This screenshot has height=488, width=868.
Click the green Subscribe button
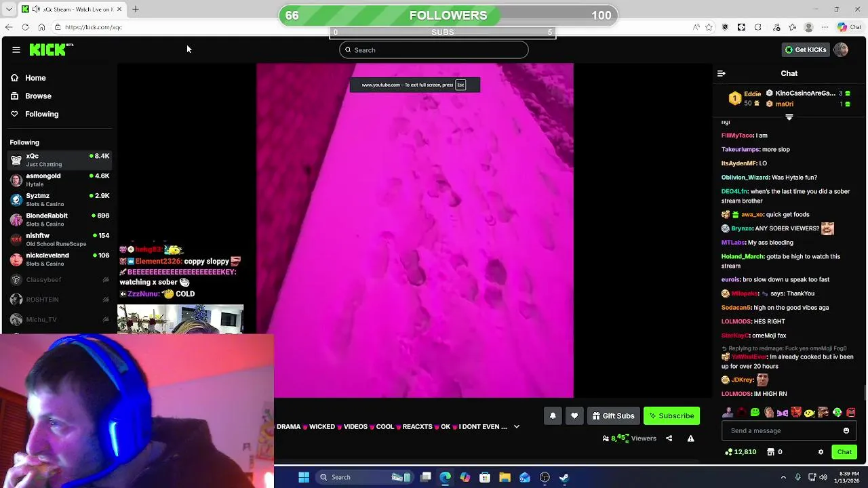coord(671,415)
